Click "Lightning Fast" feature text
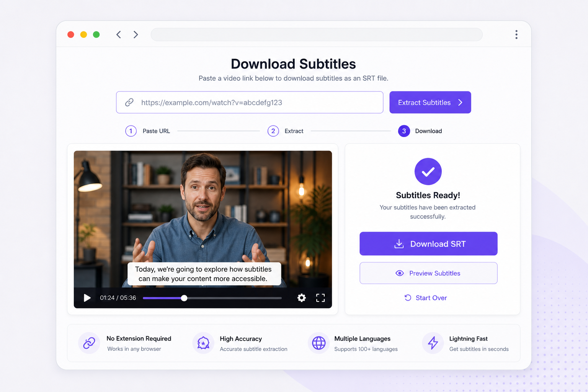This screenshot has height=392, width=588. click(x=469, y=339)
